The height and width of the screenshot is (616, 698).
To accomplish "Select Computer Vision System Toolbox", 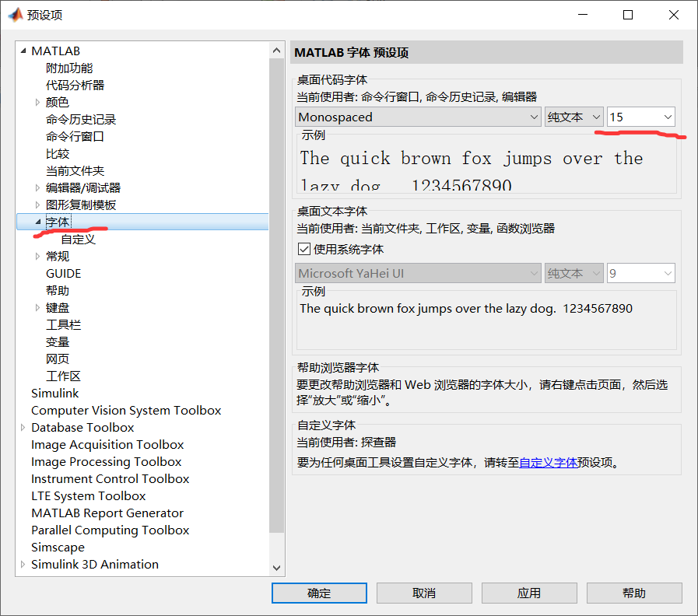I will 126,410.
